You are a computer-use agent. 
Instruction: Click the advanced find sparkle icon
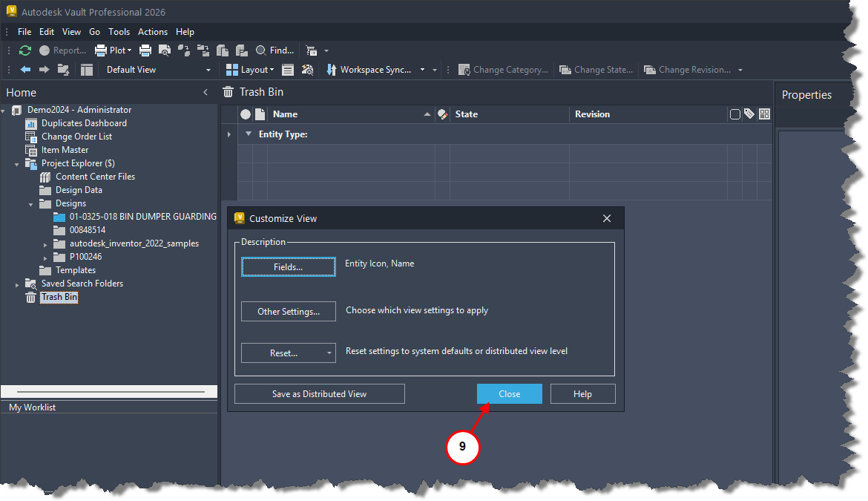pos(307,70)
